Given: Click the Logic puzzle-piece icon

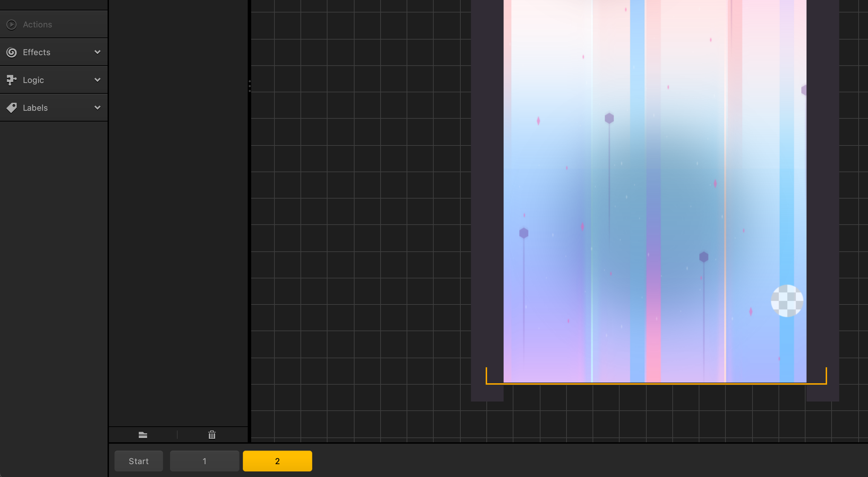Looking at the screenshot, I should [11, 80].
